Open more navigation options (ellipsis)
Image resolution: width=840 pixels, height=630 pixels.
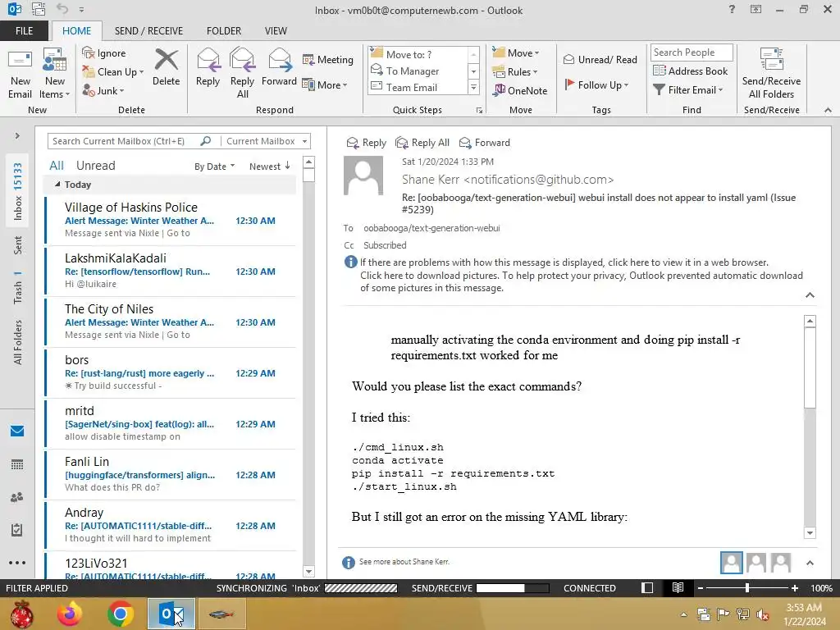point(17,563)
